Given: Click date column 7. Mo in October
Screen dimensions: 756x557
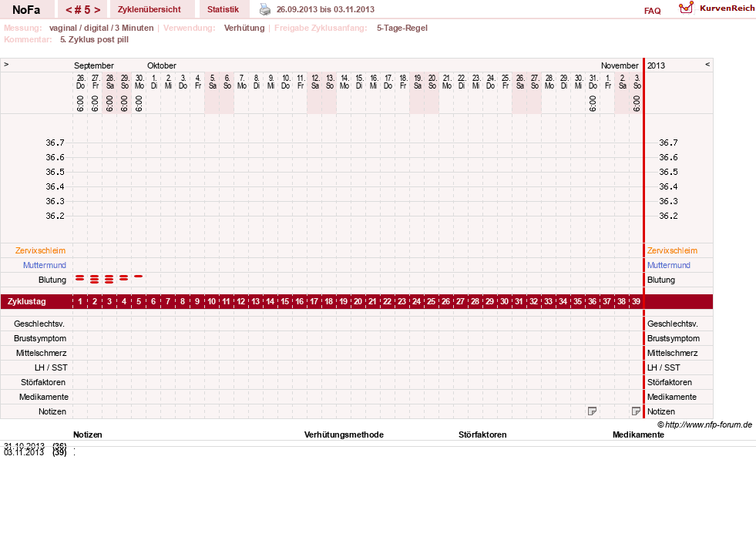Looking at the screenshot, I should click(x=241, y=82).
